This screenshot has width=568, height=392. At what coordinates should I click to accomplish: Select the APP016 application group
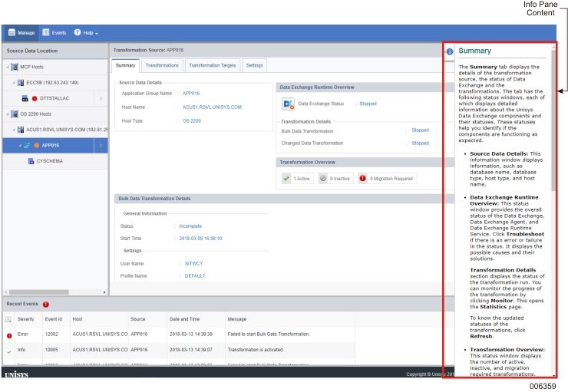point(50,146)
